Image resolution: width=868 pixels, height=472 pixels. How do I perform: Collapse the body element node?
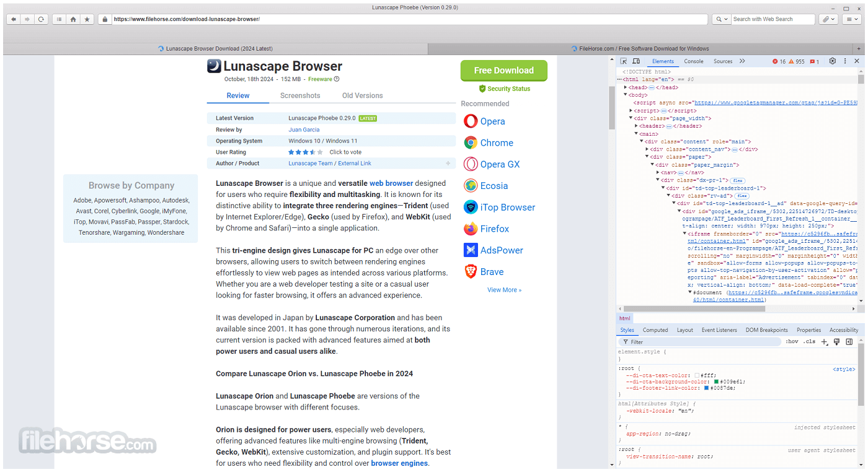click(x=626, y=95)
